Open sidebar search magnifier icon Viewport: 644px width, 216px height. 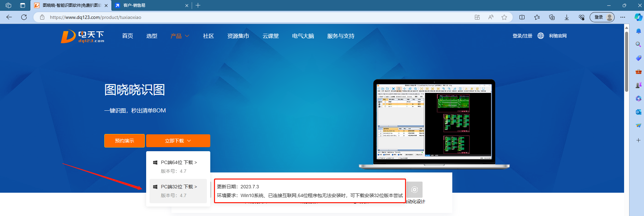638,45
